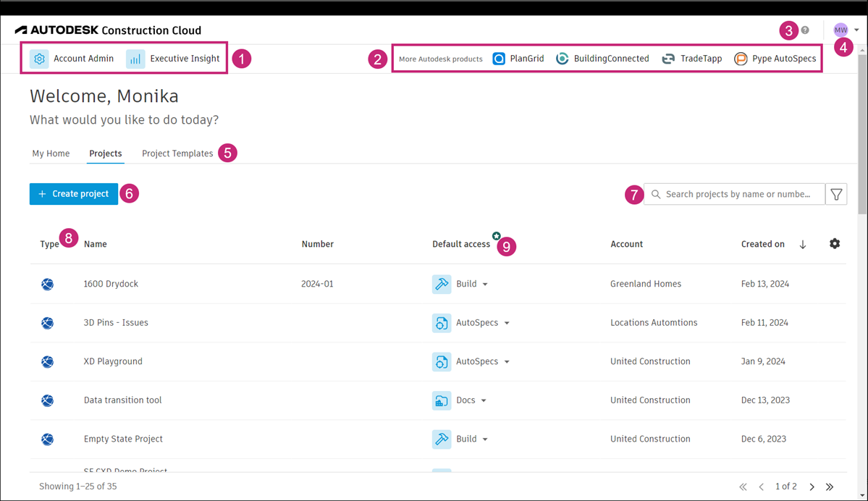Expand Build dropdown for Empty State Project
This screenshot has width=868, height=501.
[485, 439]
